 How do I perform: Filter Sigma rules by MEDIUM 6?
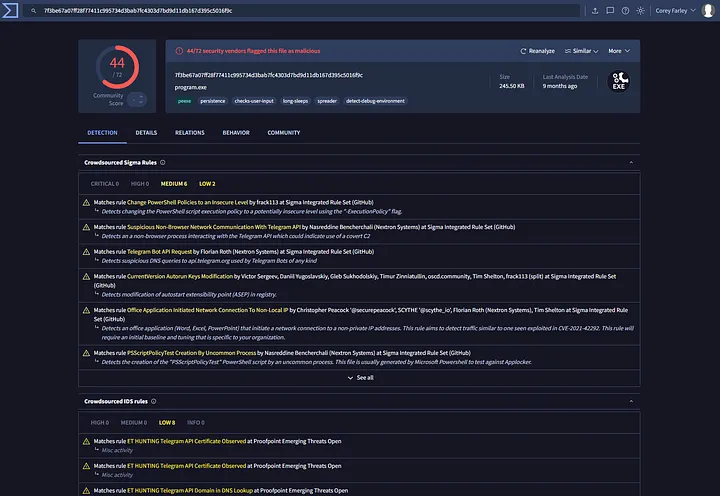(174, 184)
